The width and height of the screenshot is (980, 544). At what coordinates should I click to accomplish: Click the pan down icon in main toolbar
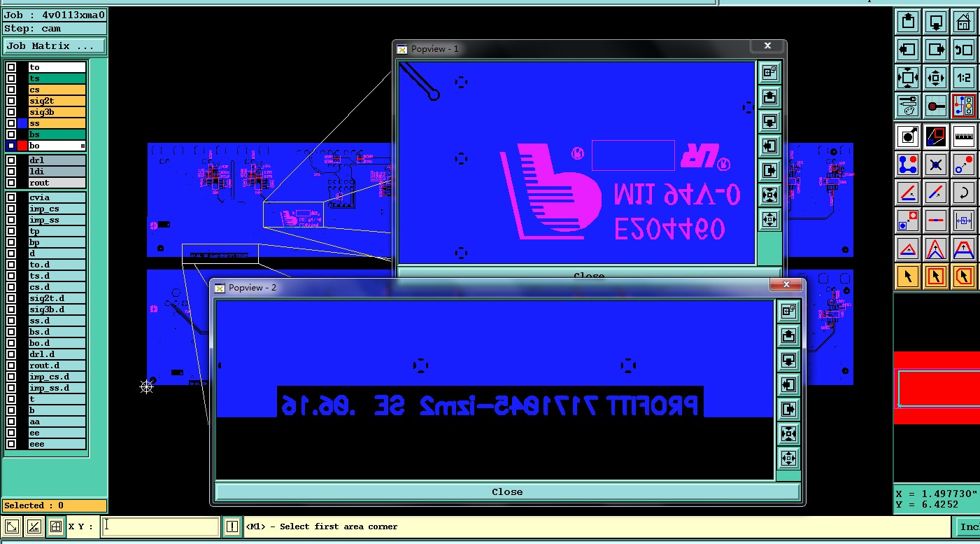pyautogui.click(x=936, y=21)
